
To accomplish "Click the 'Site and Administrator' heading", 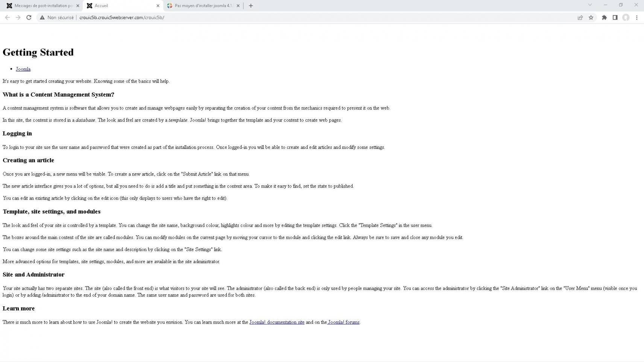I will point(33,274).
